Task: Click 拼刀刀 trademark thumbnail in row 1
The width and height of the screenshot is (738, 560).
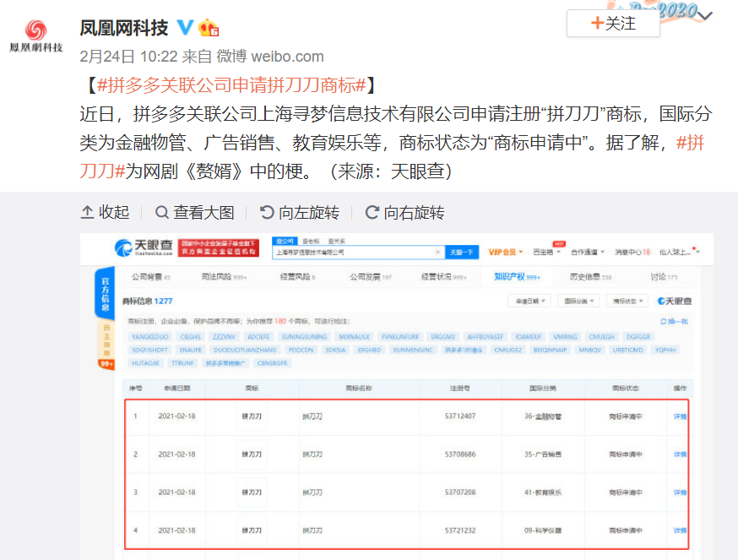Action: [x=252, y=416]
